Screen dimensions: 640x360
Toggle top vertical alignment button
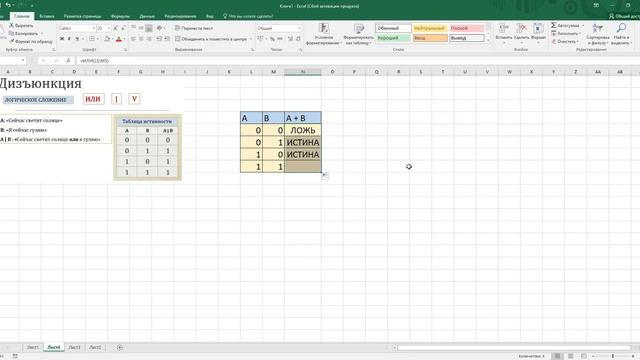[133, 28]
